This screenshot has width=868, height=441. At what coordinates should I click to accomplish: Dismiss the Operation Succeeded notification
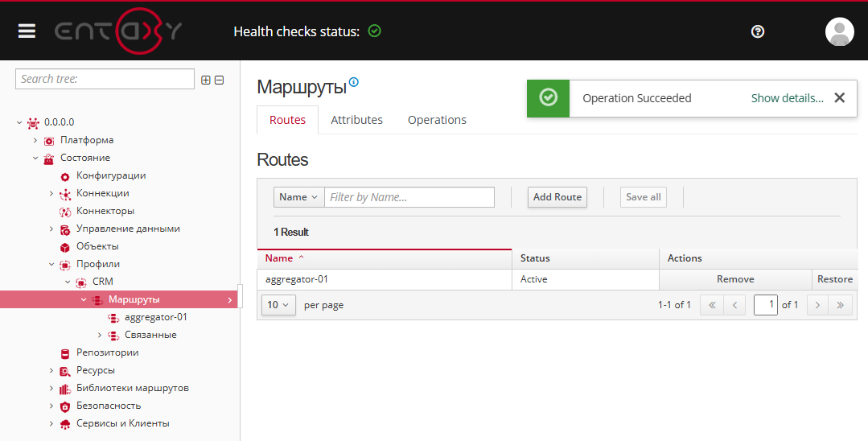(x=840, y=98)
